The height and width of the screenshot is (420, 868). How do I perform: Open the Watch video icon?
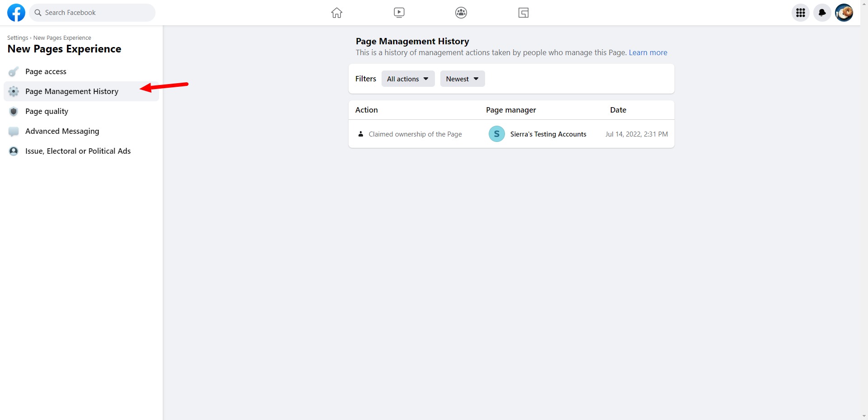click(399, 13)
